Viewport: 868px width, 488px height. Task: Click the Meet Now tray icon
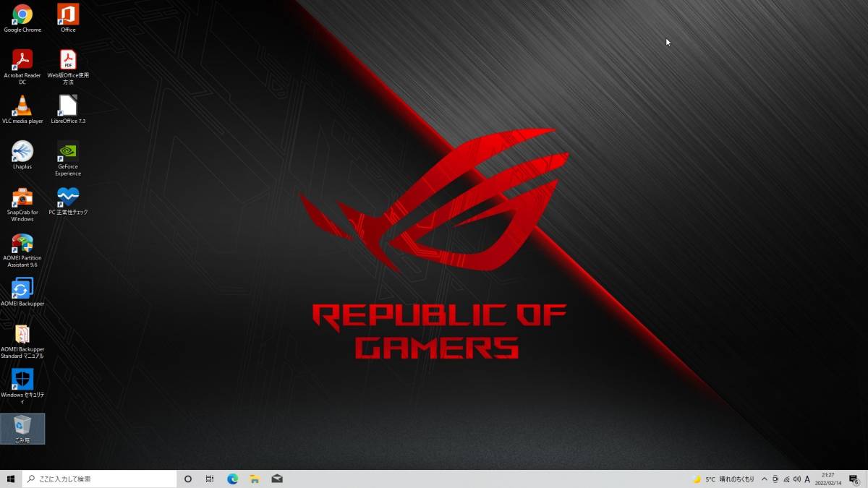[x=775, y=479]
